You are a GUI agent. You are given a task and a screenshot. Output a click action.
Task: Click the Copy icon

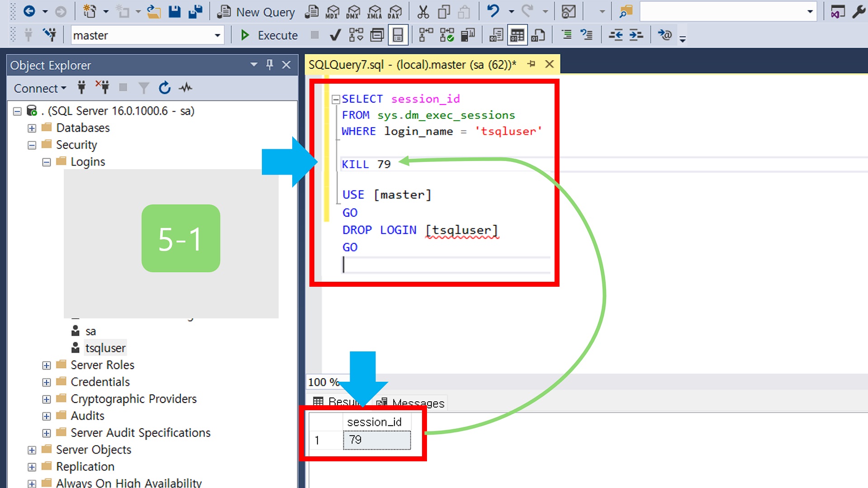click(x=444, y=11)
